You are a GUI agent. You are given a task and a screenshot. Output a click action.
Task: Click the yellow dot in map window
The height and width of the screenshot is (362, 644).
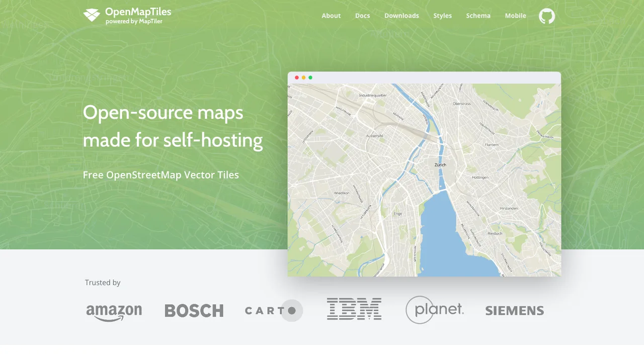tap(303, 77)
